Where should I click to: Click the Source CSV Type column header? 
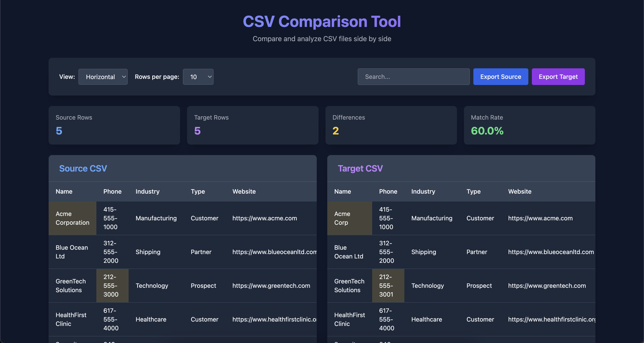click(x=198, y=191)
